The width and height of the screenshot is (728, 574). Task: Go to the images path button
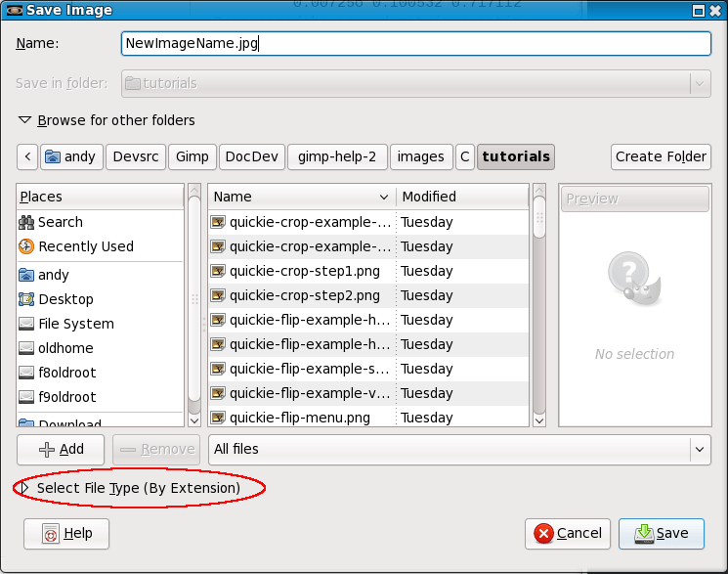pos(421,156)
